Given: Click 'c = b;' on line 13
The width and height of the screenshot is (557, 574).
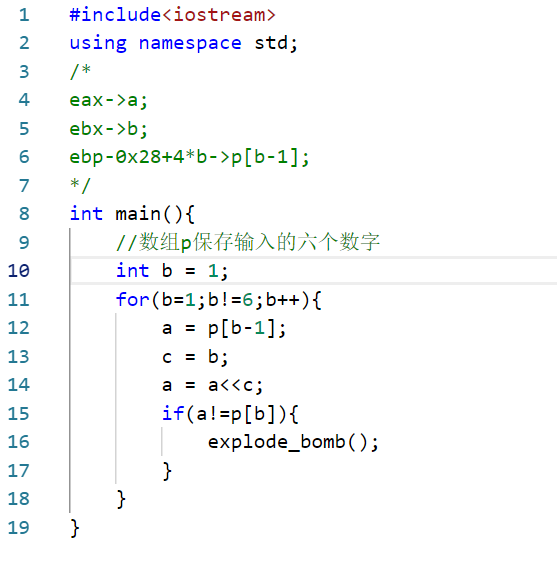Looking at the screenshot, I should point(195,357).
